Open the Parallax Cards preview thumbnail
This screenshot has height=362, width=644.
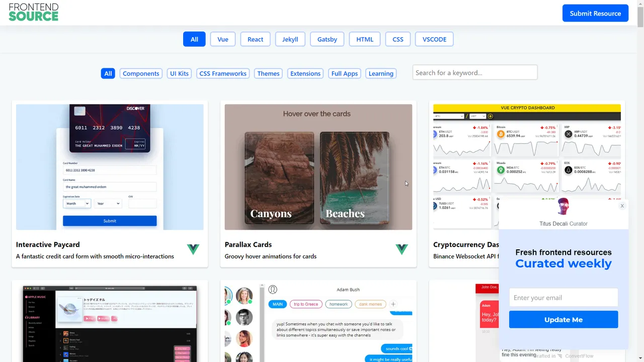(318, 167)
